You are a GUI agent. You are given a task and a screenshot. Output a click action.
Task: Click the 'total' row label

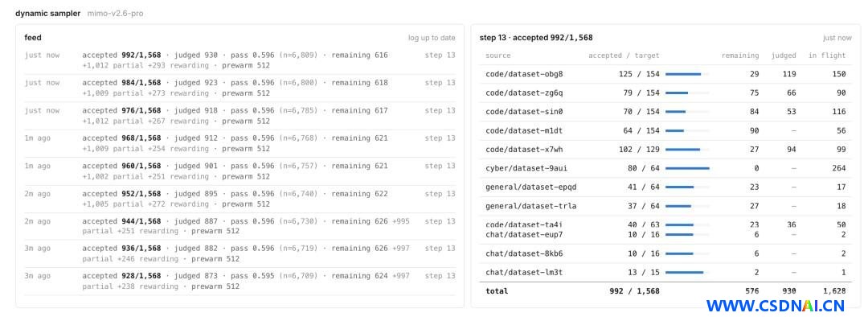click(x=497, y=291)
